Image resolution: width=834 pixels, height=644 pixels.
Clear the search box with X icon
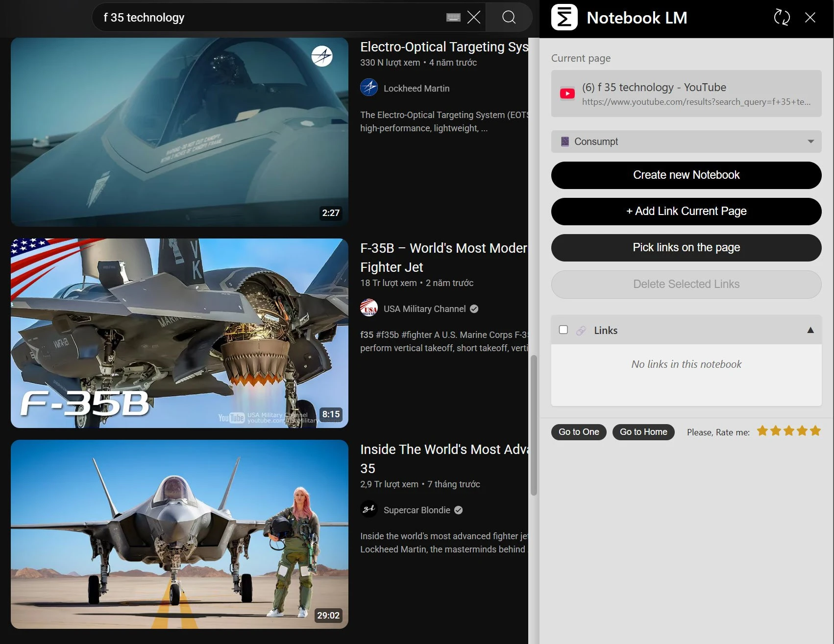pos(473,18)
